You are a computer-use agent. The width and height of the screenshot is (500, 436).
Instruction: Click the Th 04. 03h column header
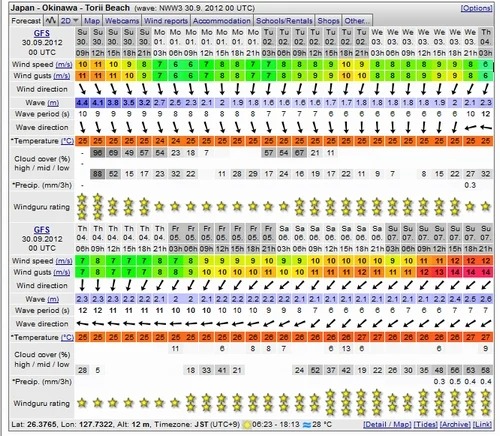point(486,43)
